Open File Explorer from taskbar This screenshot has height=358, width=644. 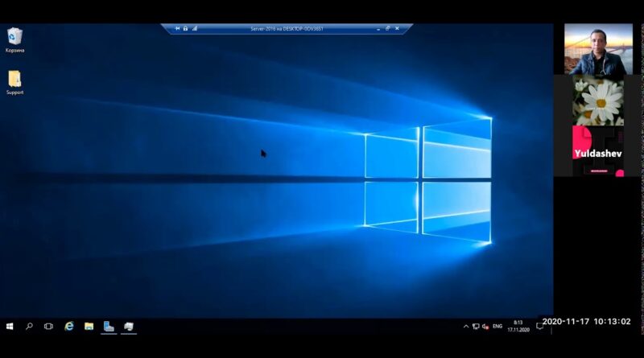point(89,327)
